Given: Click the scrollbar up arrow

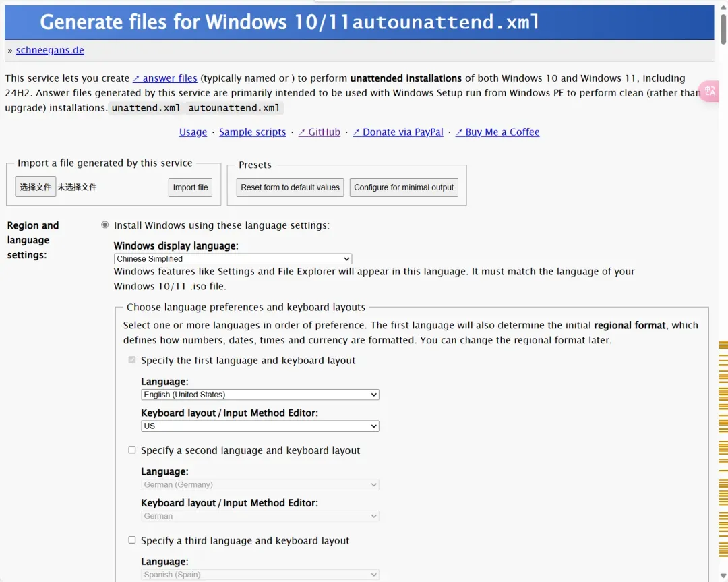Looking at the screenshot, I should coord(723,5).
